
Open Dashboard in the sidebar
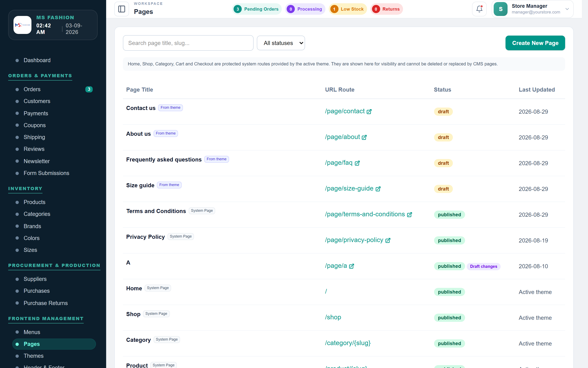tap(37, 60)
